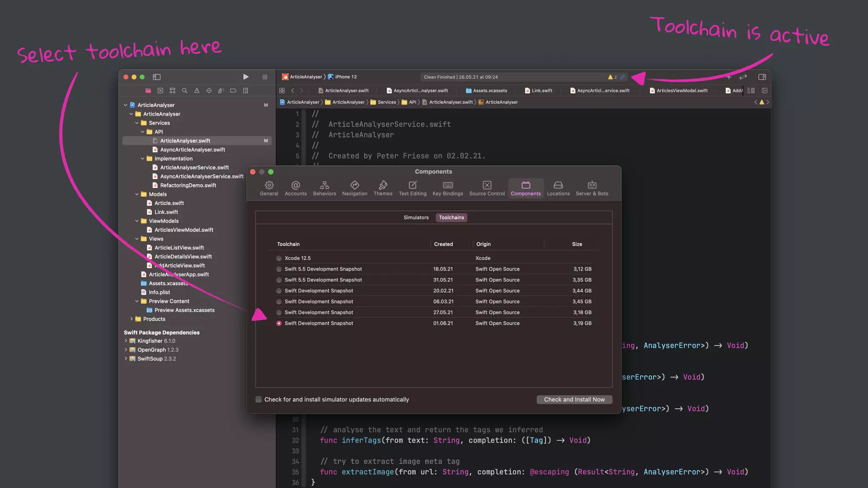Open Behaviors preferences pane
This screenshot has height=488, width=868.
click(324, 189)
